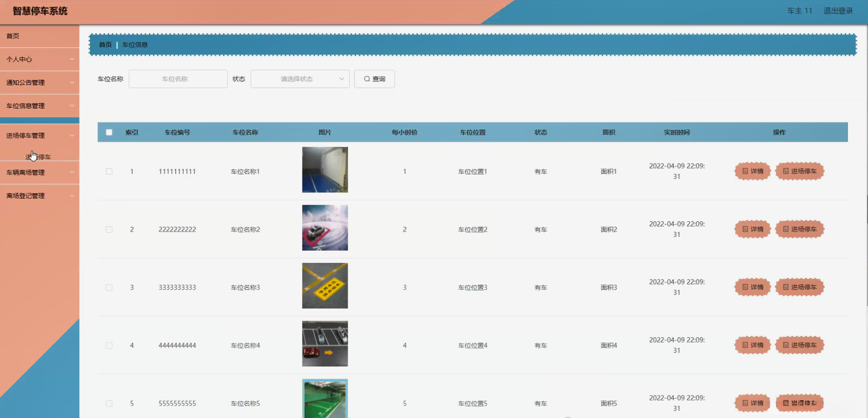This screenshot has height=418, width=868.
Task: Open the parking image thumbnail for 车位名称2
Action: pos(325,228)
